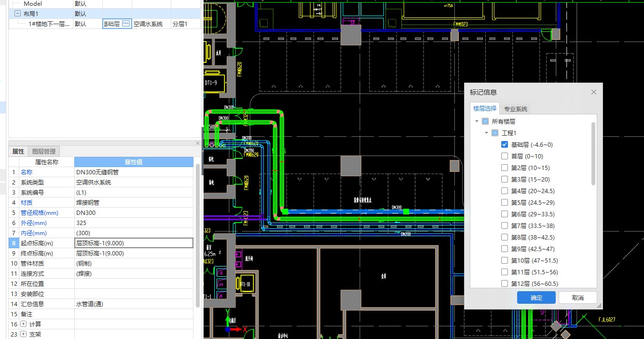Viewport: 644px width, 339px height.
Task: Switch to the 专业系统 tab
Action: (516, 109)
